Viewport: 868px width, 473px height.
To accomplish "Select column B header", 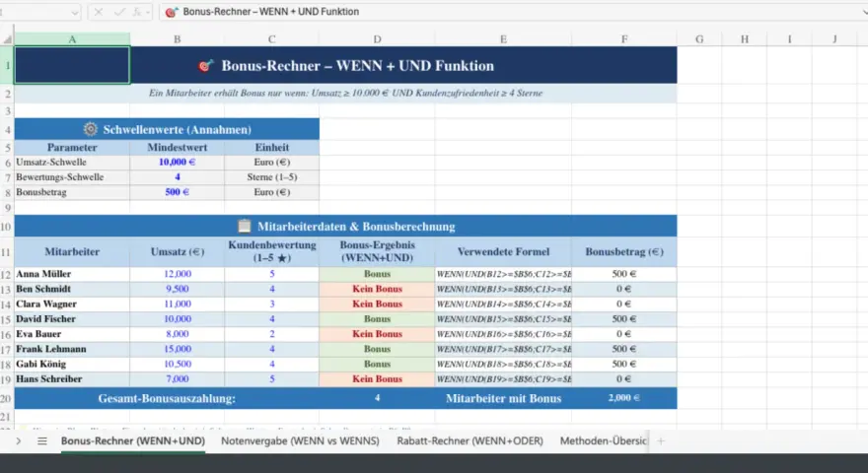I will [x=178, y=39].
